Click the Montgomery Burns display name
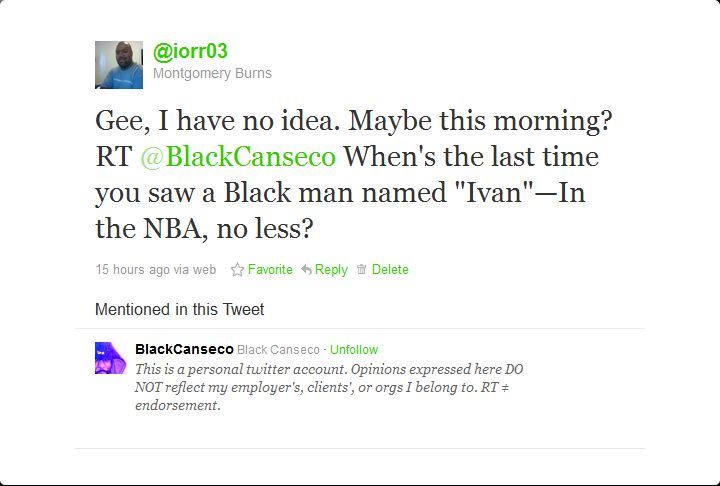This screenshot has height=486, width=720. pos(212,73)
